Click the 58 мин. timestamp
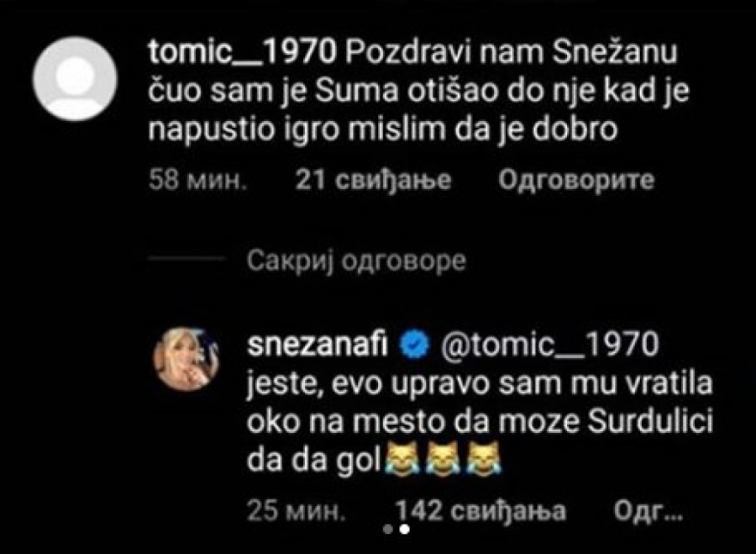This screenshot has width=756, height=554. [197, 181]
